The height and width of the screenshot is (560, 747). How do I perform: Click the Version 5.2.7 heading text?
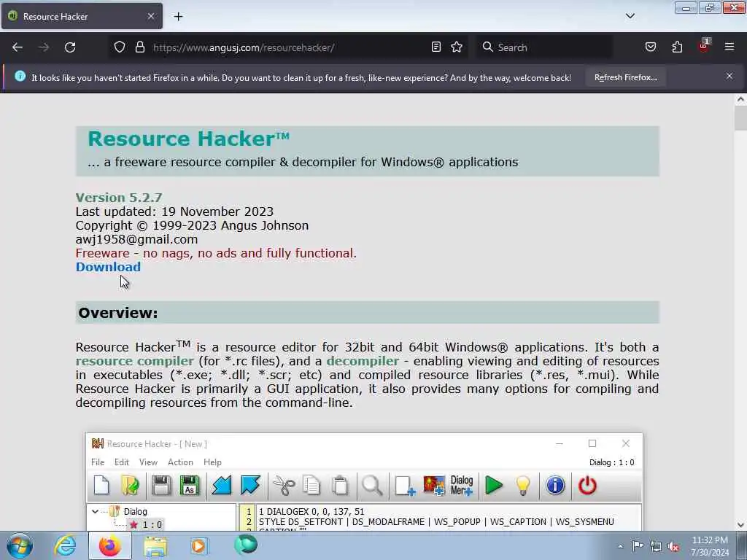click(119, 198)
